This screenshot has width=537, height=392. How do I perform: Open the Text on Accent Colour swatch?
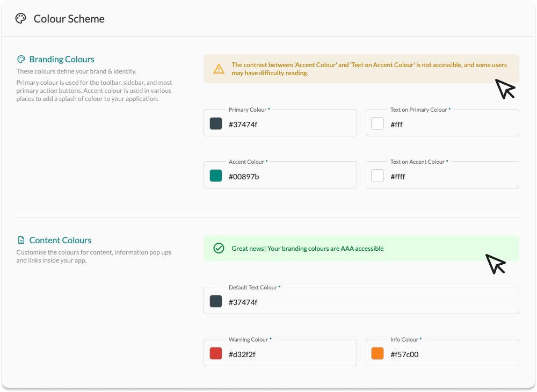pos(378,176)
